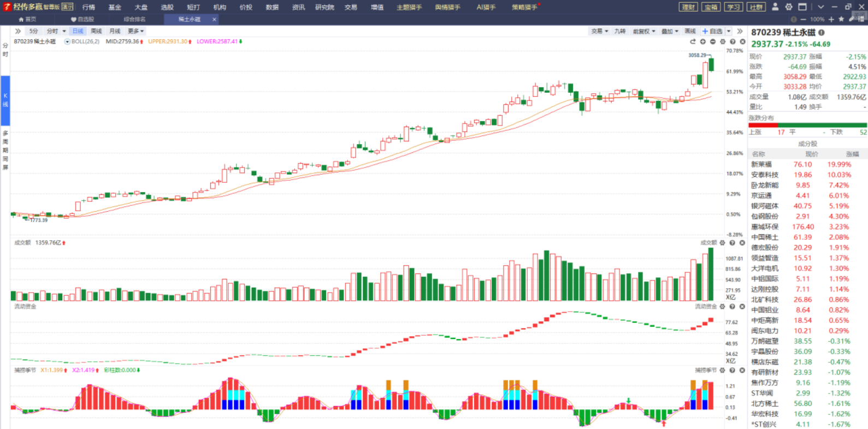Switch to the 自选股 tab
This screenshot has width=868, height=429.
82,19
